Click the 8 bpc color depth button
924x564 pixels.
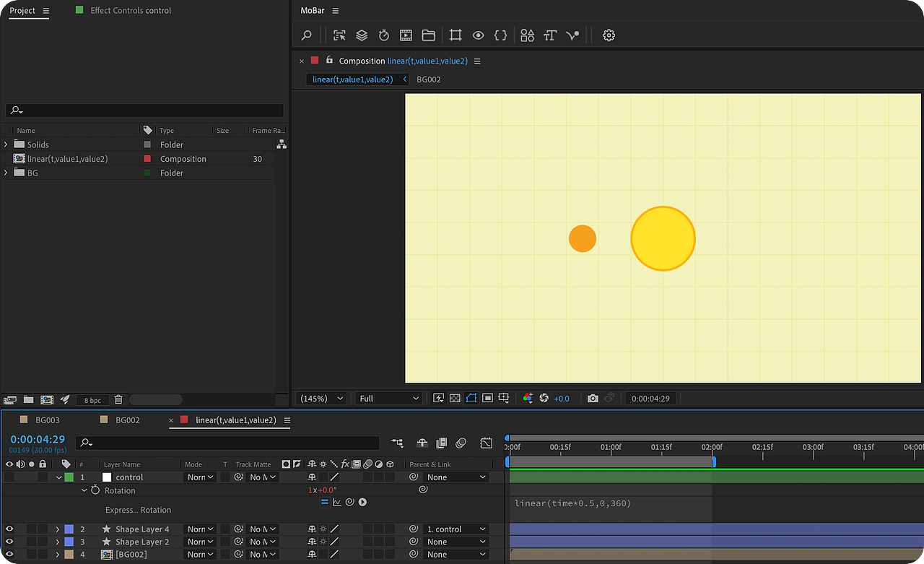(92, 400)
